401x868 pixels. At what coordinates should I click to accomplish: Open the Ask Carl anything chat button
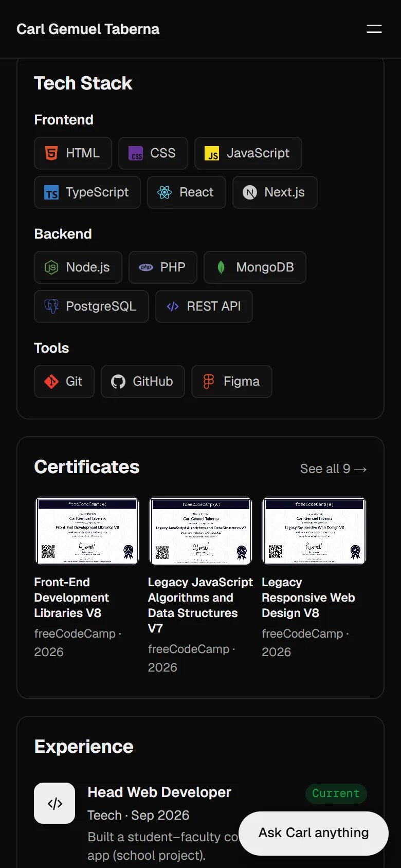[x=314, y=833]
